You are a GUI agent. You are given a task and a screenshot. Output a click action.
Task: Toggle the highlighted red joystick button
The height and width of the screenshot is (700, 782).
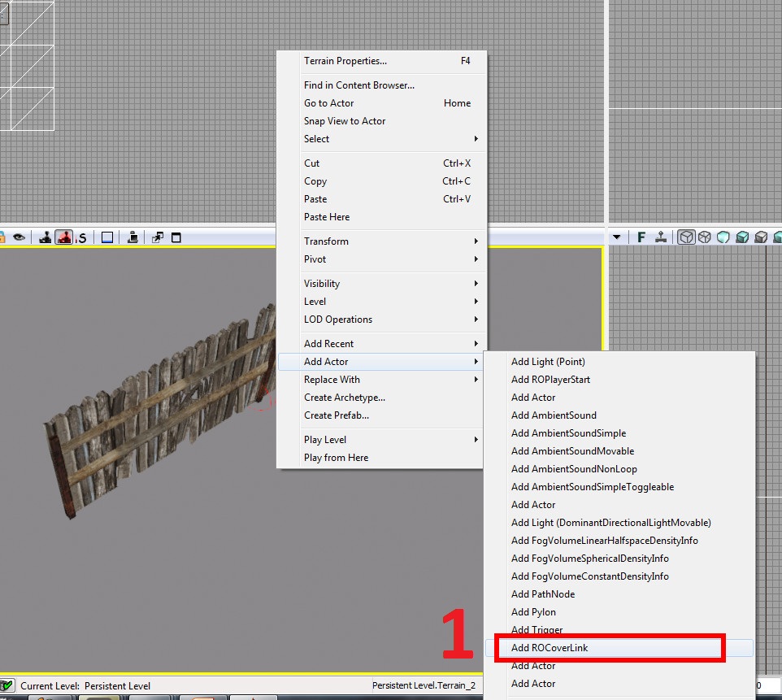[64, 237]
